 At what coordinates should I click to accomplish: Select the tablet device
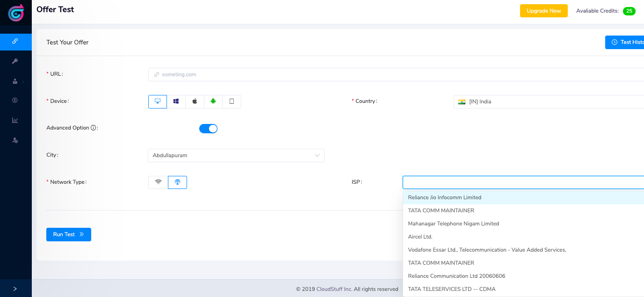(232, 101)
